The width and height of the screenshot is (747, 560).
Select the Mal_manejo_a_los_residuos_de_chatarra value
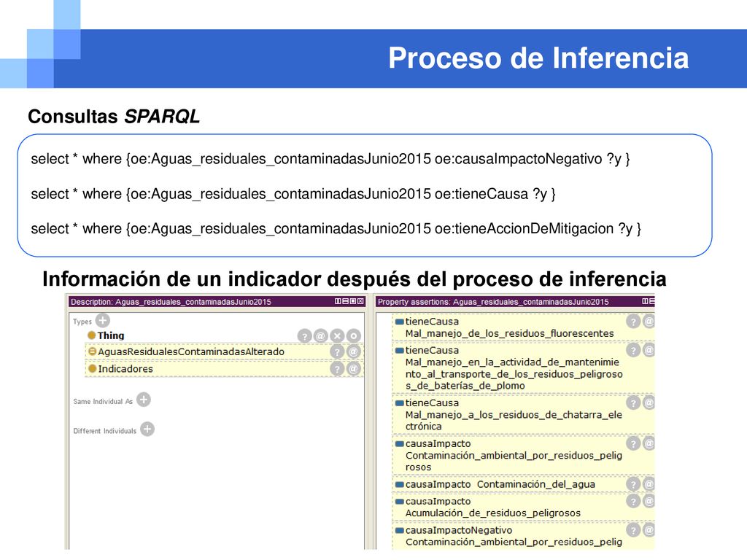tap(514, 421)
